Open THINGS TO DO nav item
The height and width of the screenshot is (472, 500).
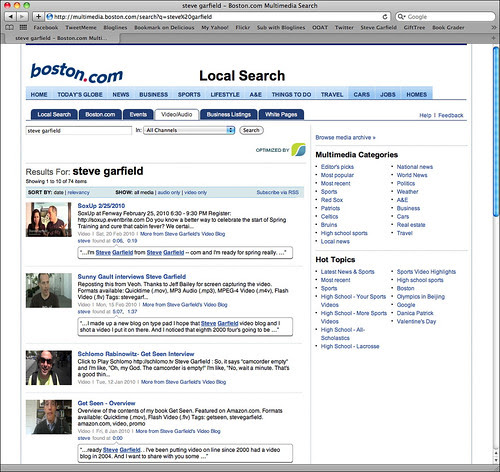(291, 94)
